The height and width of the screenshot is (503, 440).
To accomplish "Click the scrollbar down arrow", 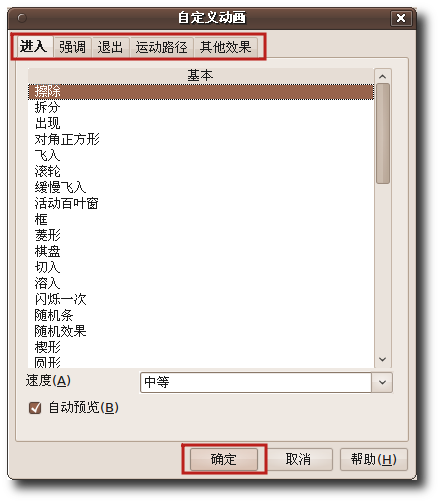I will pos(383,359).
